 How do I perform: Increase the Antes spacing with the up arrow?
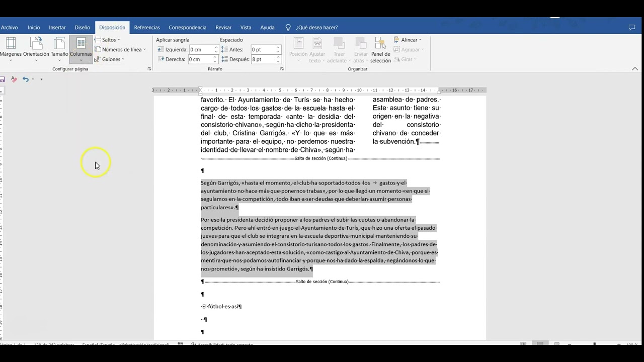tap(278, 47)
